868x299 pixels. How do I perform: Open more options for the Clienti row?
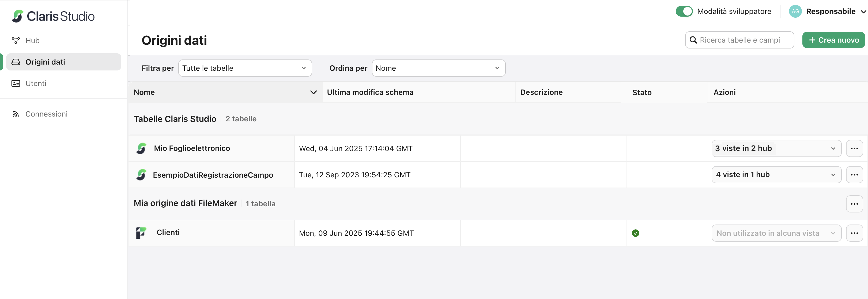click(854, 233)
